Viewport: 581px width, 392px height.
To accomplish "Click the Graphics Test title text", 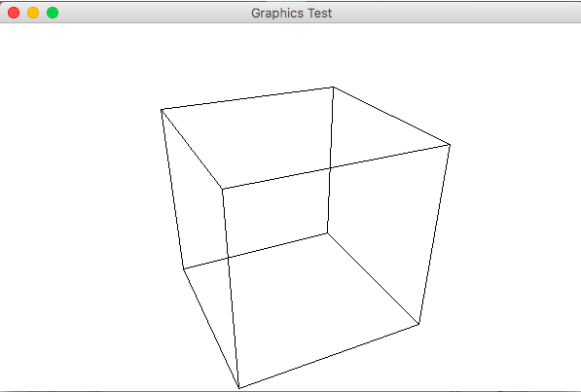I will (x=291, y=13).
